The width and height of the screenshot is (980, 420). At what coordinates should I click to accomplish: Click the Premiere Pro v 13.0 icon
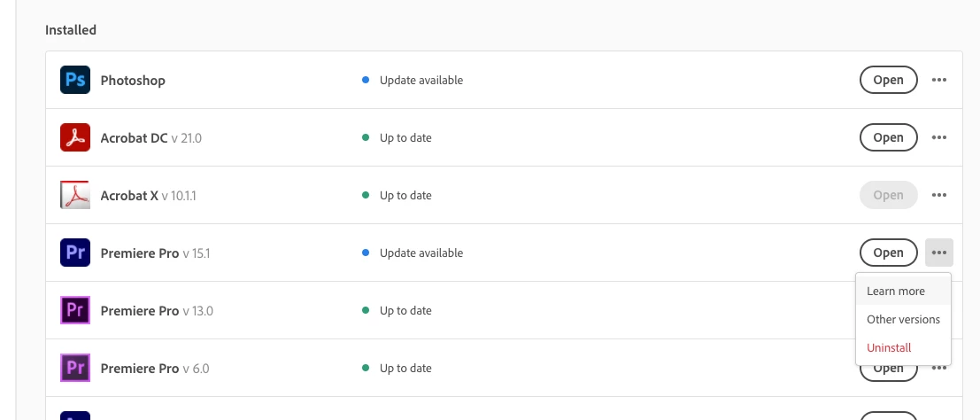click(x=75, y=310)
